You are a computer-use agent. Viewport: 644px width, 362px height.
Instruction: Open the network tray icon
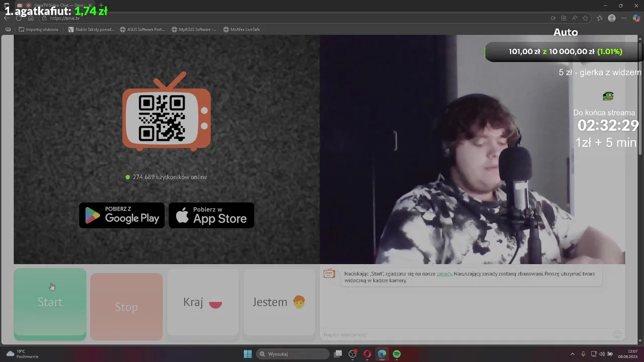tap(594, 354)
